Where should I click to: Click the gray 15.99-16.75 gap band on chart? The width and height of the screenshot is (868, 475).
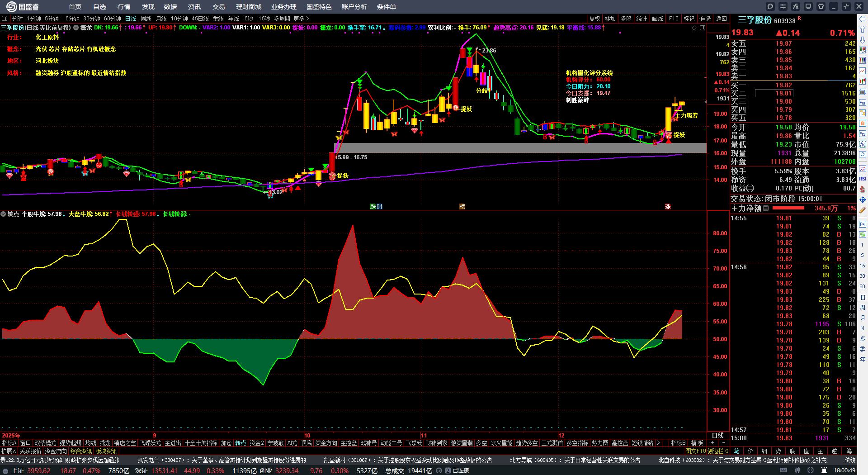520,148
